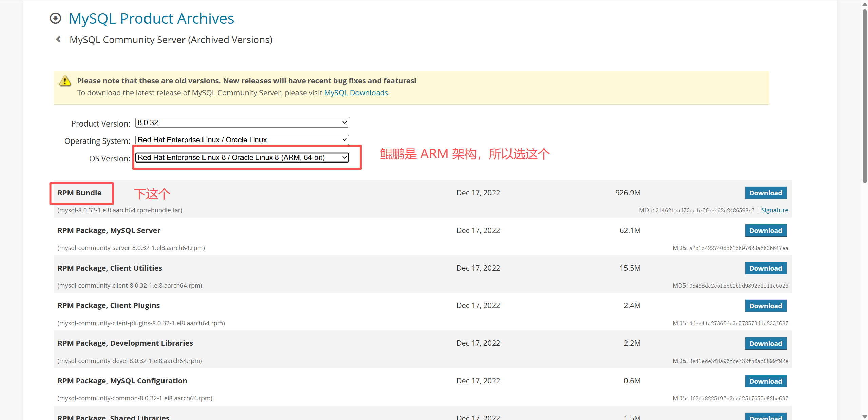The image size is (868, 420).
Task: Click the yellow warning triangle icon
Action: 65,81
